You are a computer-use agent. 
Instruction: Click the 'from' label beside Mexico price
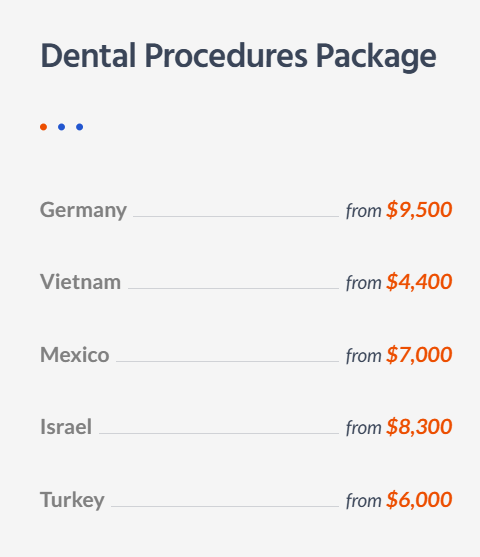point(363,356)
